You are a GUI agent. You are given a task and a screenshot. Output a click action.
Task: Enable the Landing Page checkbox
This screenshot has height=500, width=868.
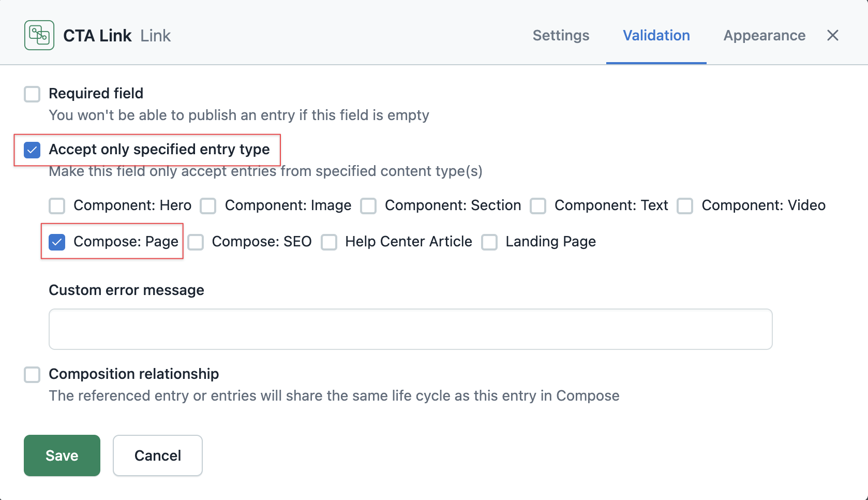click(x=489, y=242)
